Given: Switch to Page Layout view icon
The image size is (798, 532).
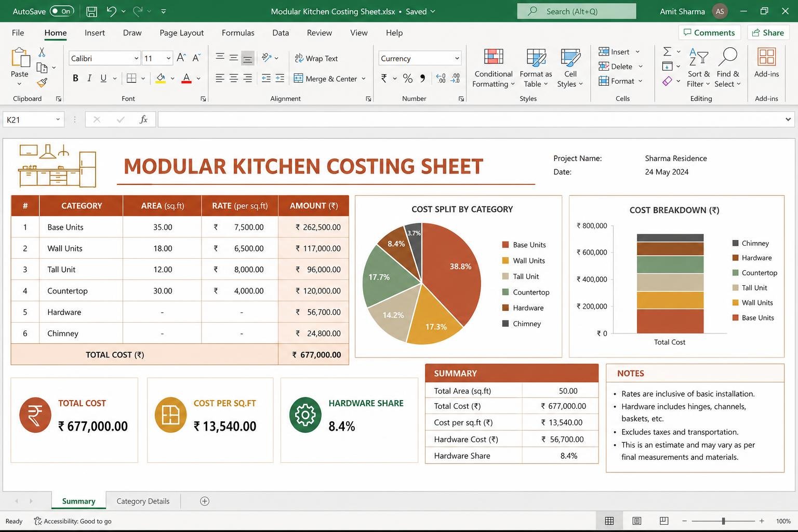Looking at the screenshot, I should (636, 521).
